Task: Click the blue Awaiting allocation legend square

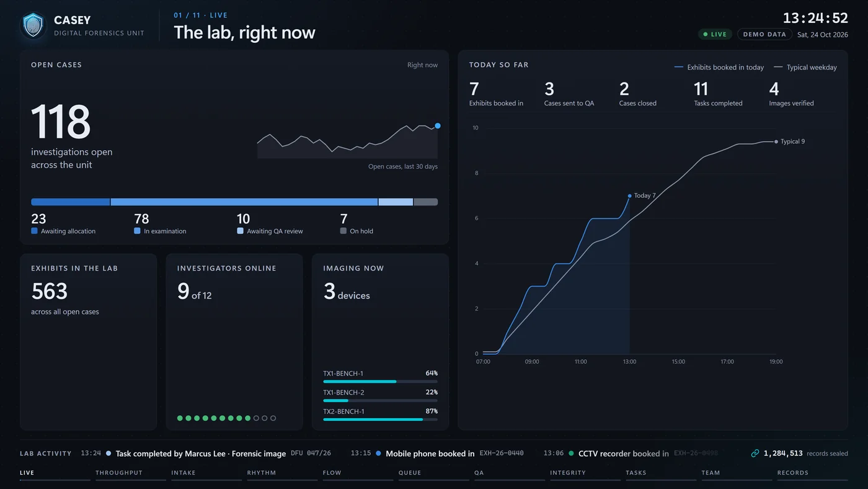Action: (x=34, y=231)
